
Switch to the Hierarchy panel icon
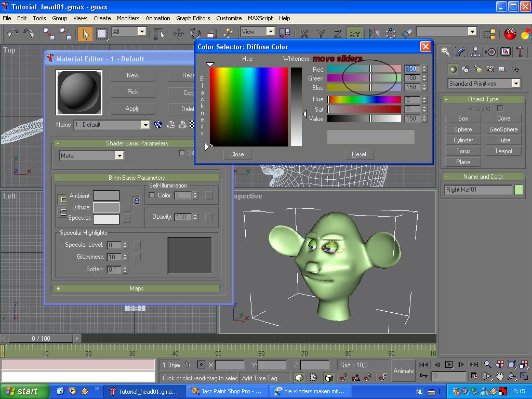click(x=475, y=52)
